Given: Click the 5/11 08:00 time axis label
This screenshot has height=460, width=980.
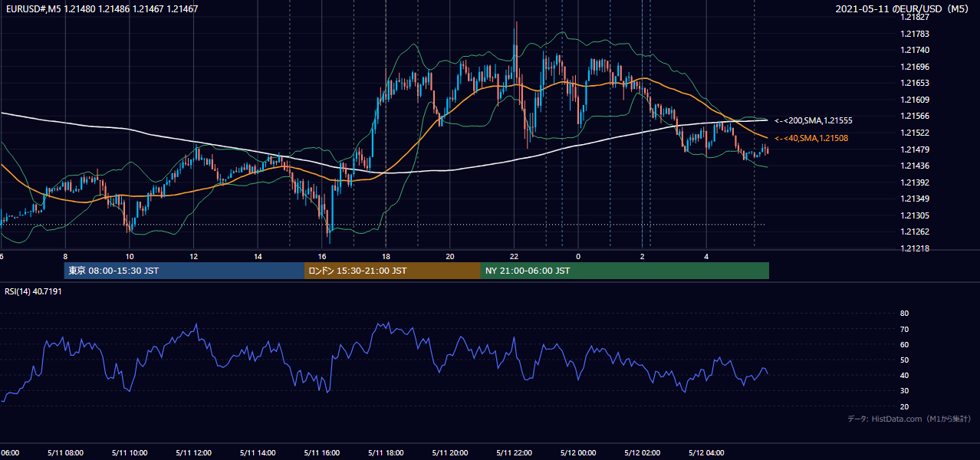Looking at the screenshot, I should click(x=65, y=453).
